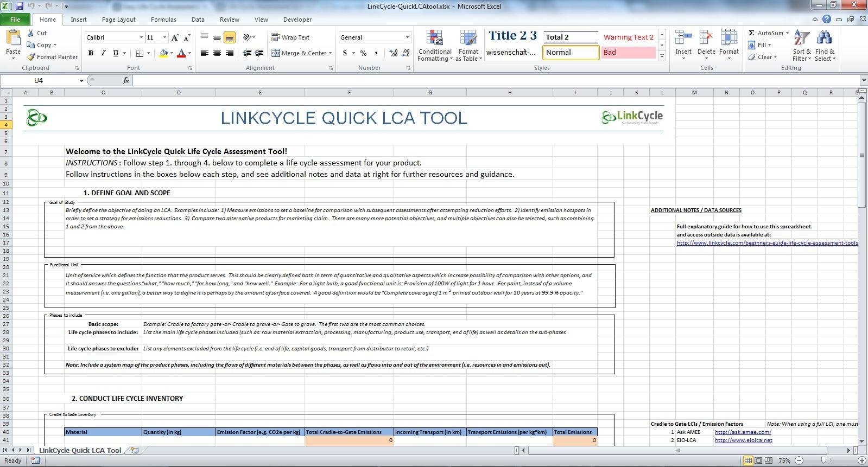Decrease indent in Alignment group
868x467 pixels.
[247, 53]
